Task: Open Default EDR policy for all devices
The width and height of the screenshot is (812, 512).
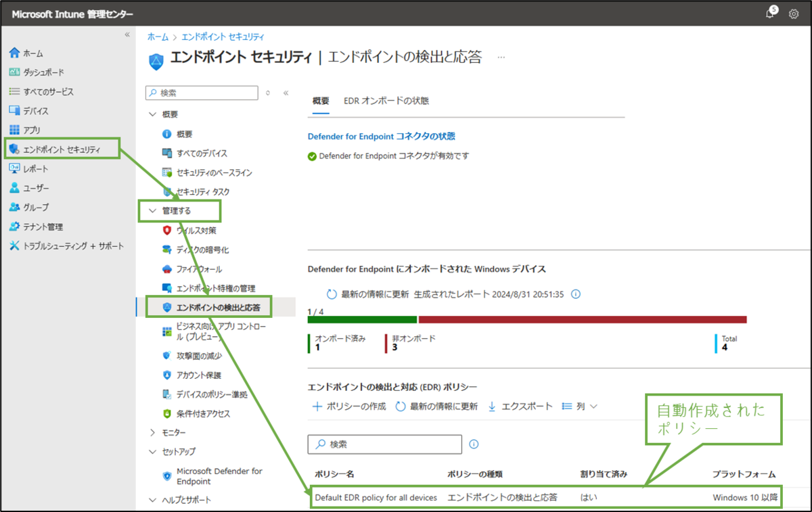Action: coord(376,497)
